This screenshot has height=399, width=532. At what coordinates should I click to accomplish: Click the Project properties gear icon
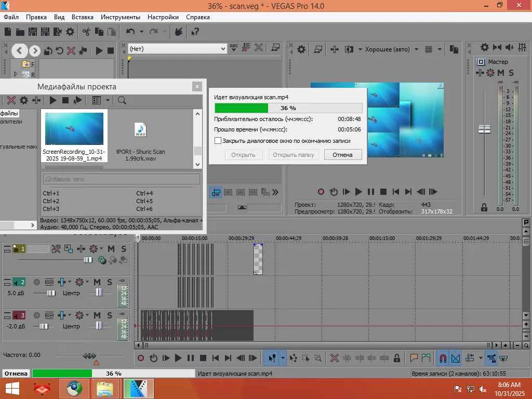coord(70,32)
